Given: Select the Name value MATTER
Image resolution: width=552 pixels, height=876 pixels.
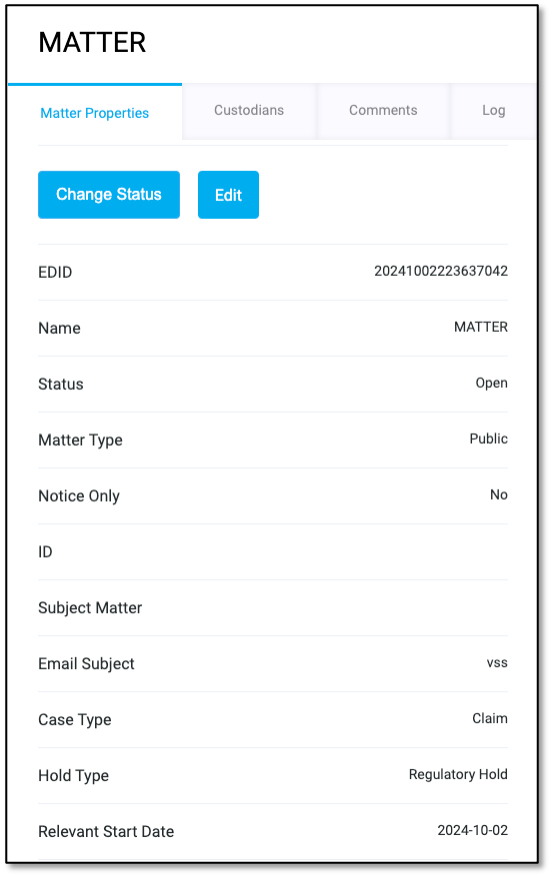Looking at the screenshot, I should pos(481,327).
